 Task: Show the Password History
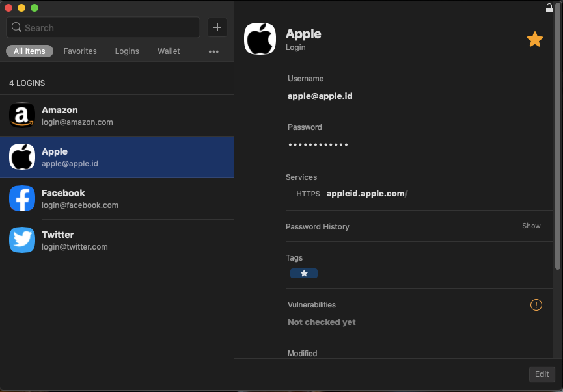531,226
